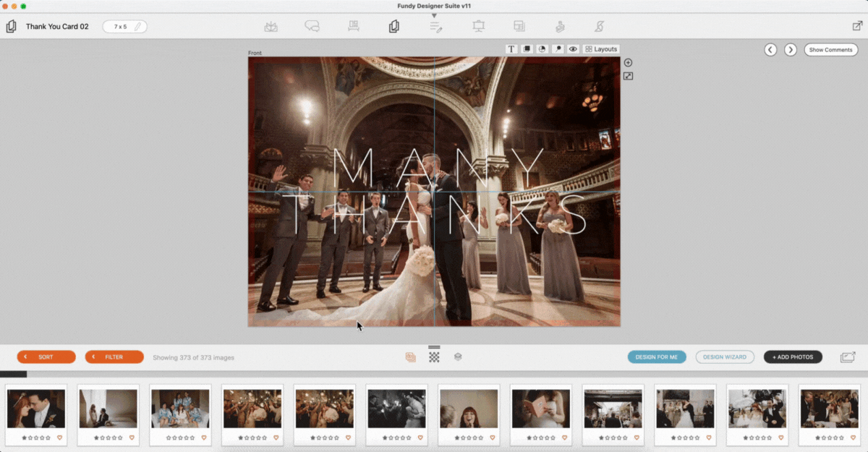Viewport: 868px width, 452px height.
Task: Open the Album Builder book icon
Action: (x=271, y=27)
